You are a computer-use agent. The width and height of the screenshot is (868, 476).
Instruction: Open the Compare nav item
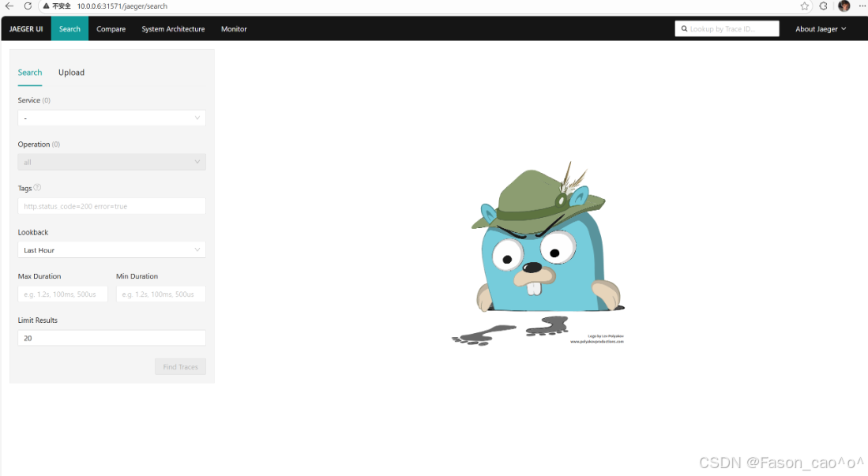click(x=111, y=28)
